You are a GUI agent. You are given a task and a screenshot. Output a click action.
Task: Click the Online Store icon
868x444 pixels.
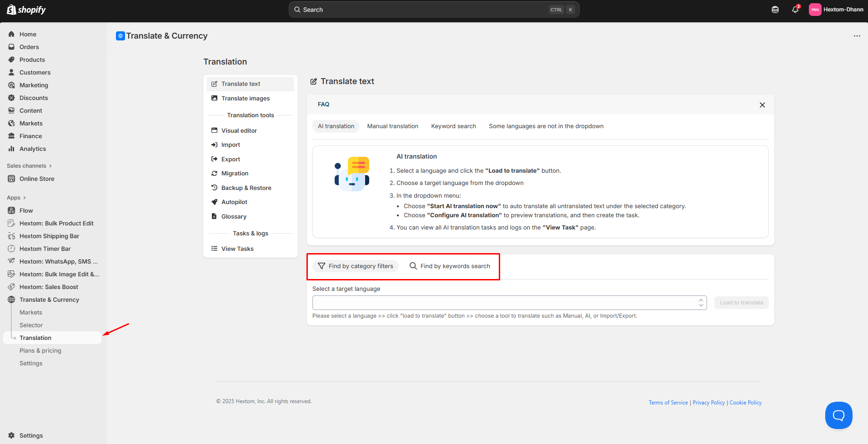pos(11,179)
